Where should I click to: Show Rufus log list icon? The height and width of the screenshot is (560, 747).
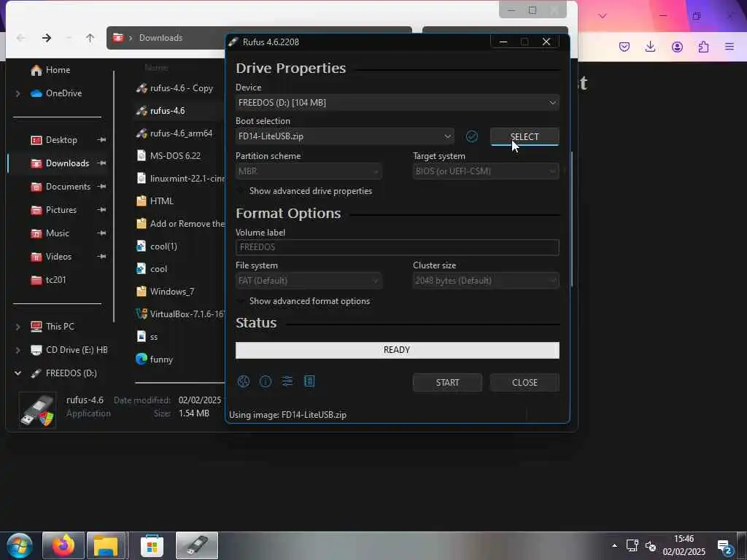(x=309, y=381)
